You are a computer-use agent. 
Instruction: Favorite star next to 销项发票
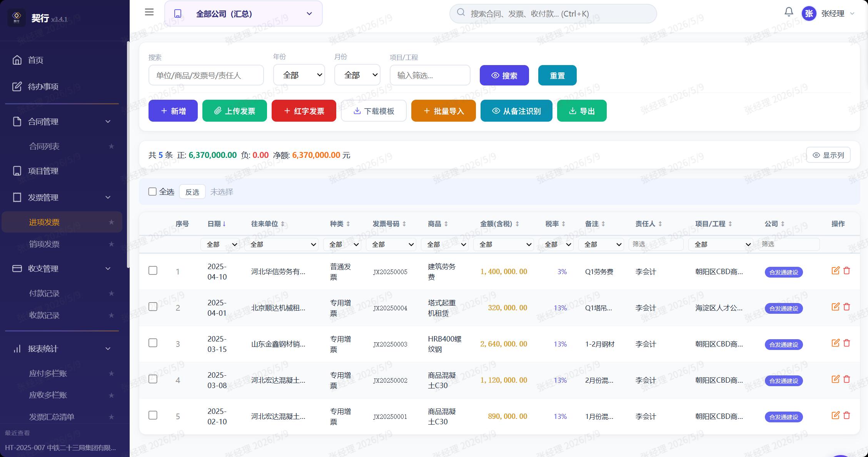tap(111, 244)
